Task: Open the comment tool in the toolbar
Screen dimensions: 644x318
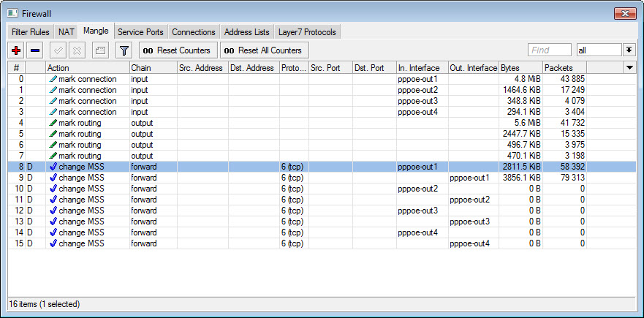Action: tap(100, 50)
